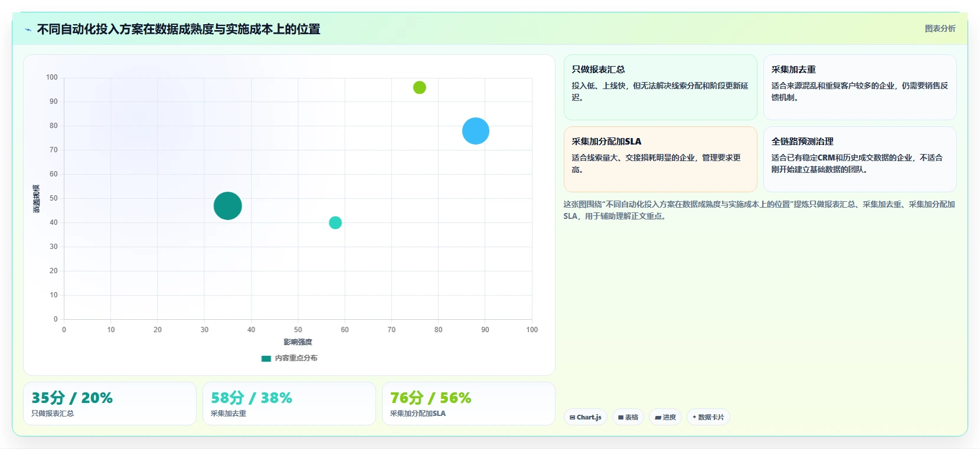
Task: Open the 采集加去重 description card
Action: click(x=860, y=87)
